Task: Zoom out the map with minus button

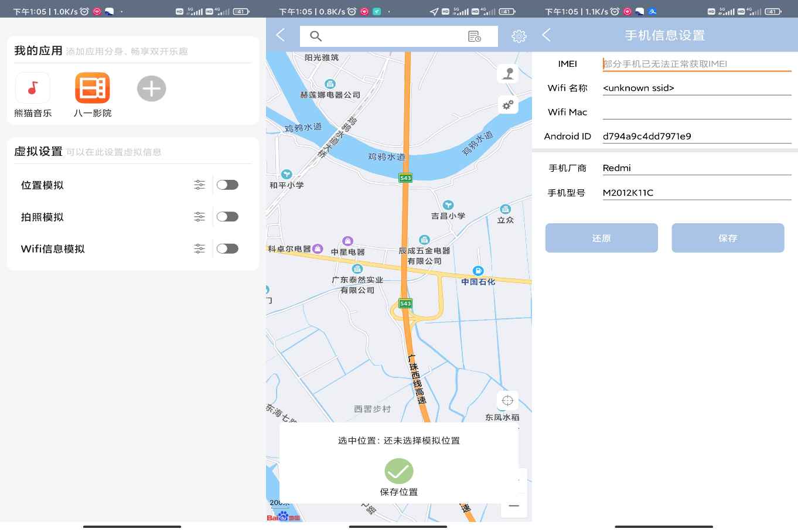Action: (514, 506)
